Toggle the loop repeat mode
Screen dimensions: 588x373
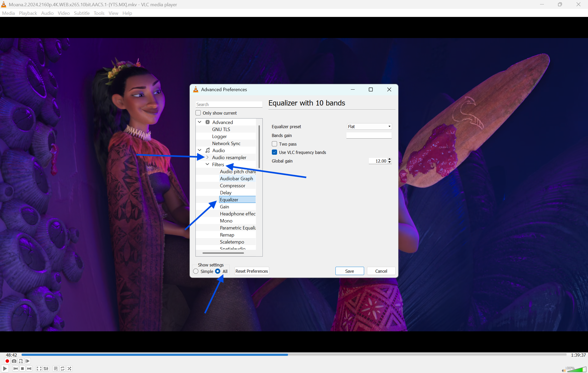point(63,369)
